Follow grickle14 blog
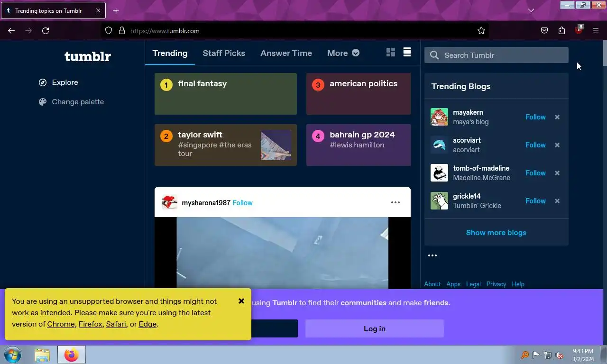This screenshot has height=364, width=607. 535,201
